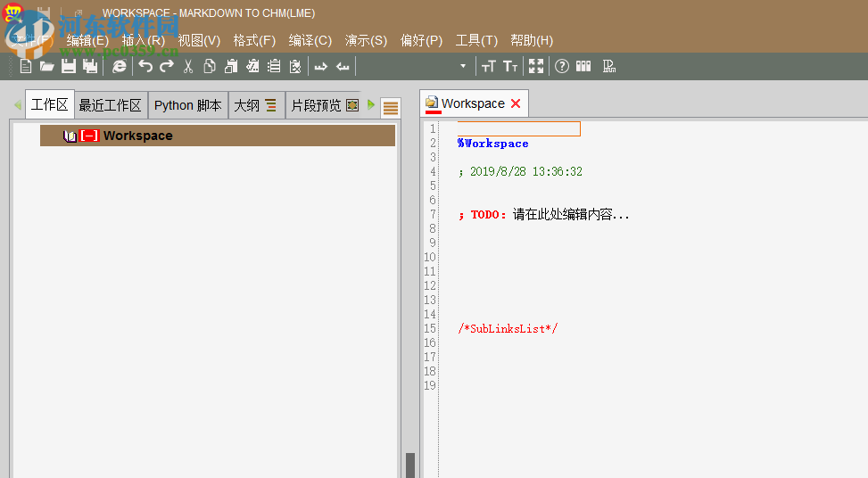This screenshot has height=478, width=868.
Task: Click the TODO comment line in editor
Action: coord(543,214)
